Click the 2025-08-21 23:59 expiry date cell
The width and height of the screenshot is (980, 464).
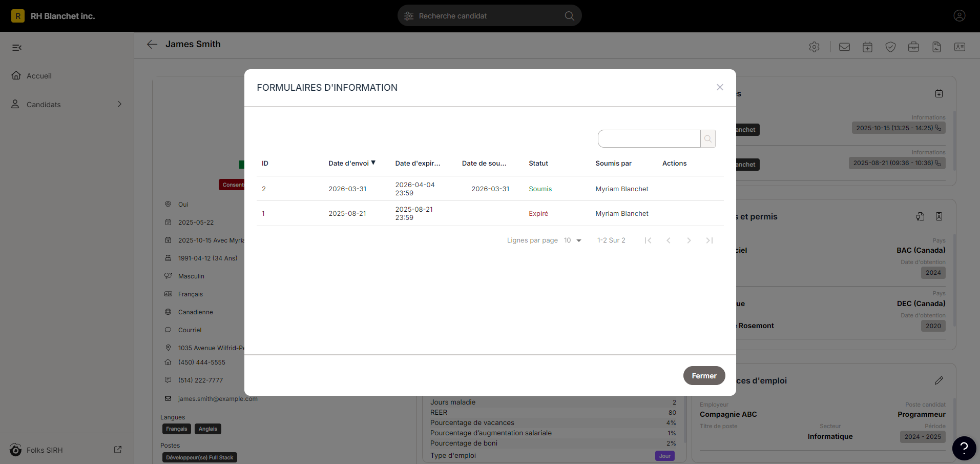coord(414,214)
